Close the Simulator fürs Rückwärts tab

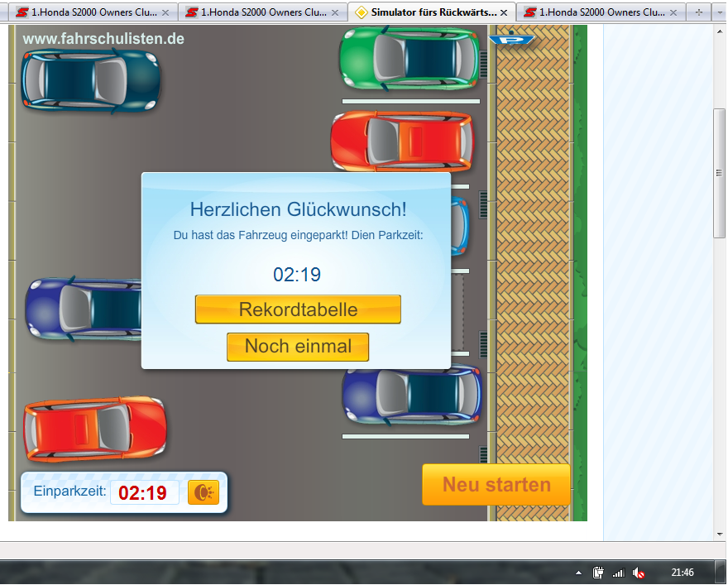tap(505, 12)
